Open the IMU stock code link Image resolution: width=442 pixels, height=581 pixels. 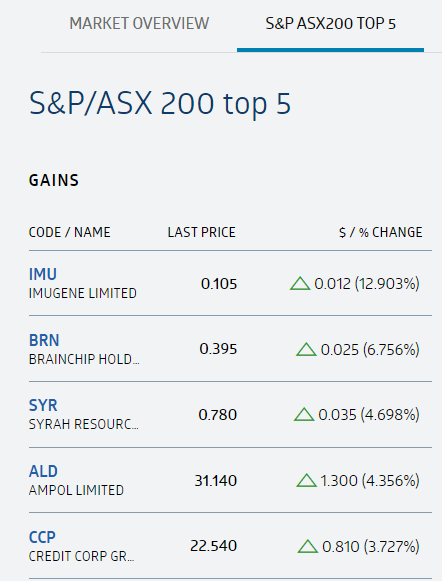(x=43, y=274)
